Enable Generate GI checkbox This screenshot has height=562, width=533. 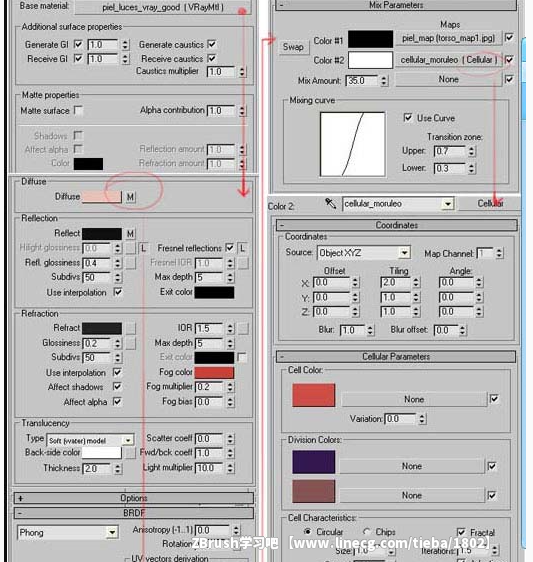(78, 44)
